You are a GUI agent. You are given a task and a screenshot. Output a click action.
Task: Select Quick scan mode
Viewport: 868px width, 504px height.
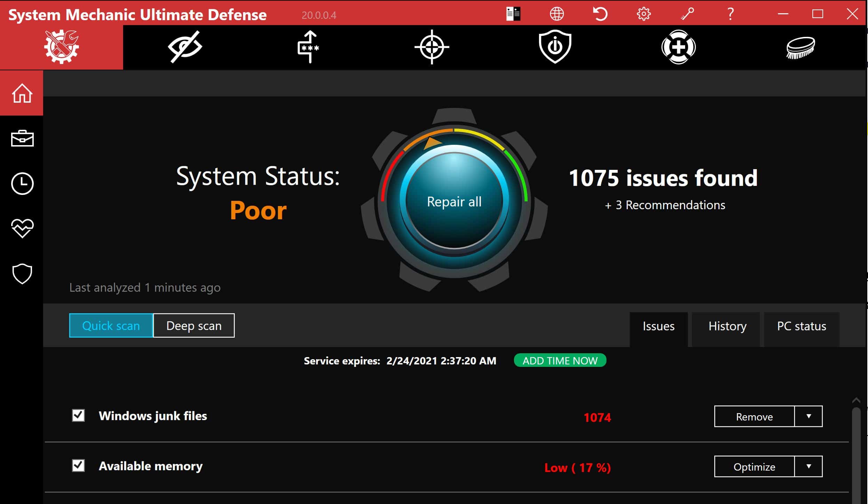click(x=111, y=325)
